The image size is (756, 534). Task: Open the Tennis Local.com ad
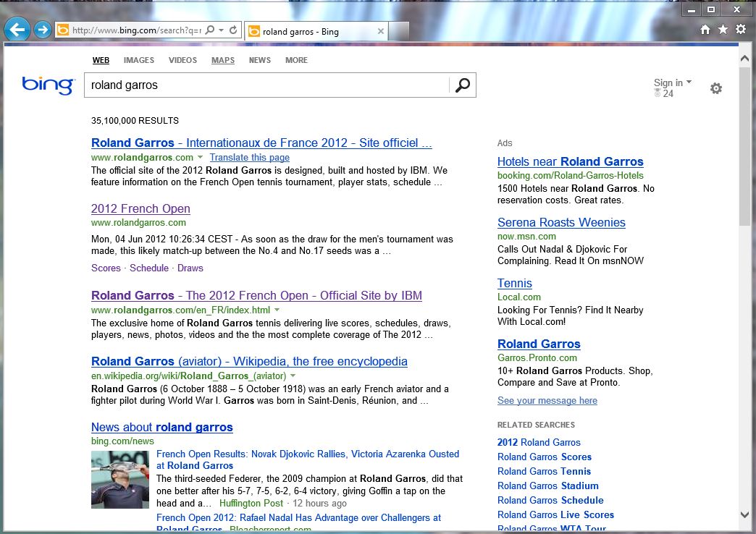515,284
